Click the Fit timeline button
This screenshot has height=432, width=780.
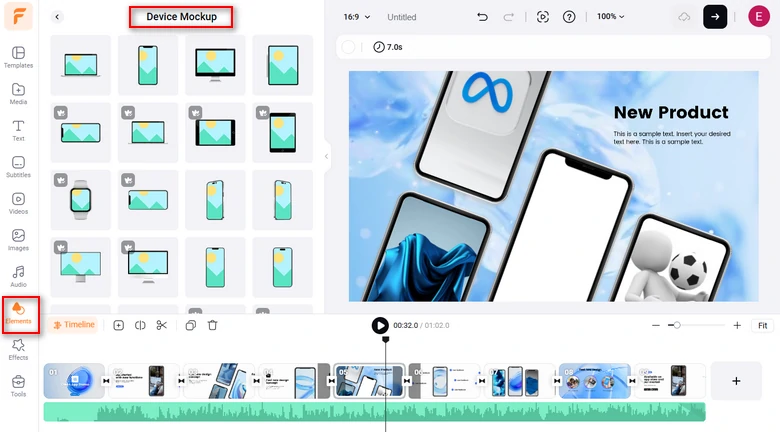click(x=763, y=325)
